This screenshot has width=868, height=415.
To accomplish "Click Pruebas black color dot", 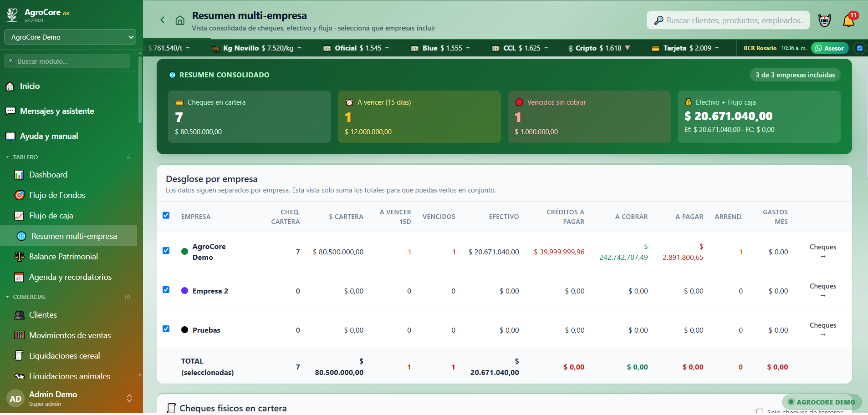I will coord(184,330).
